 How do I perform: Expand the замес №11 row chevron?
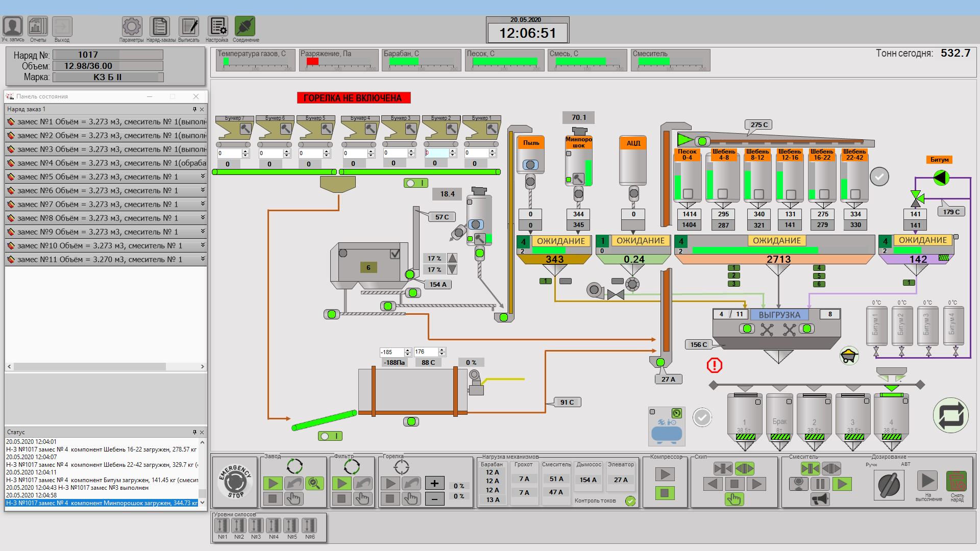203,259
